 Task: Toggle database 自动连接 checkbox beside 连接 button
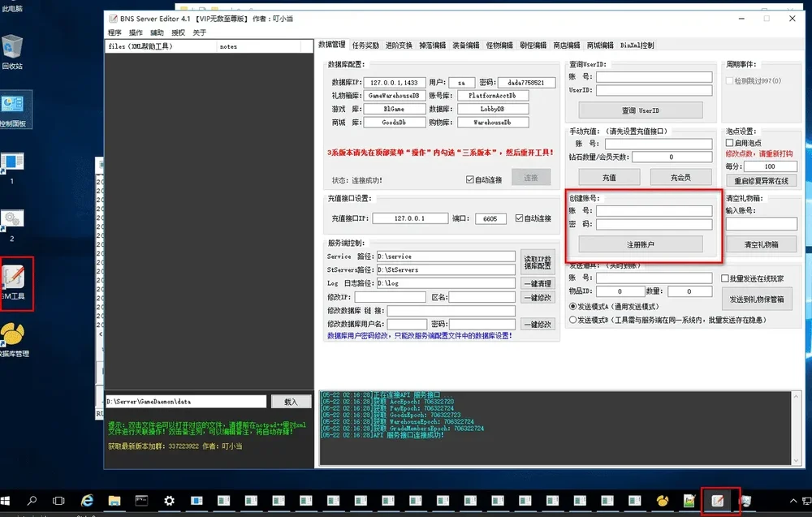[469, 179]
